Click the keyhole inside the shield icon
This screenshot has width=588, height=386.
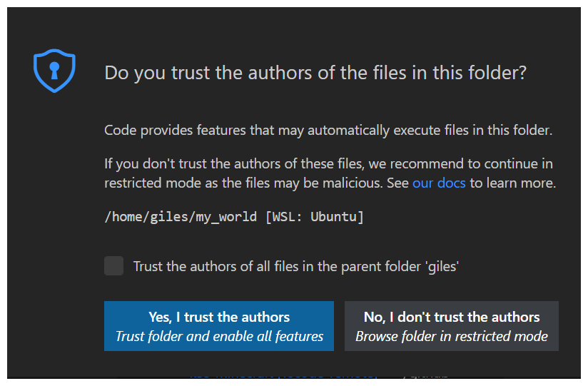coord(54,68)
